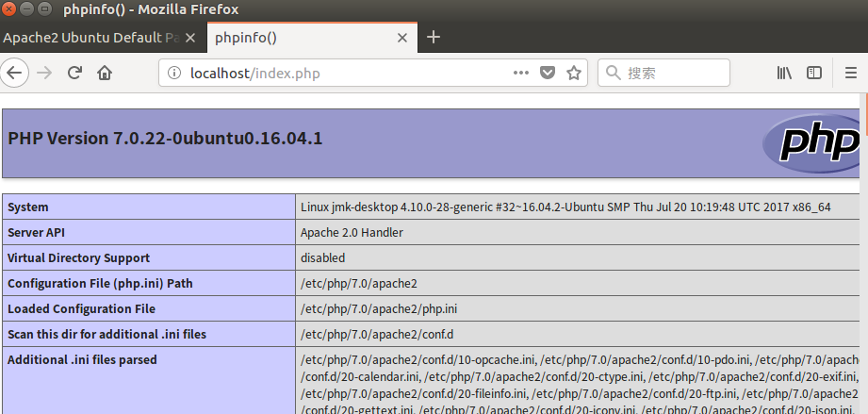Click the disabled value cell
Screen dimensions: 868x414
pos(322,258)
